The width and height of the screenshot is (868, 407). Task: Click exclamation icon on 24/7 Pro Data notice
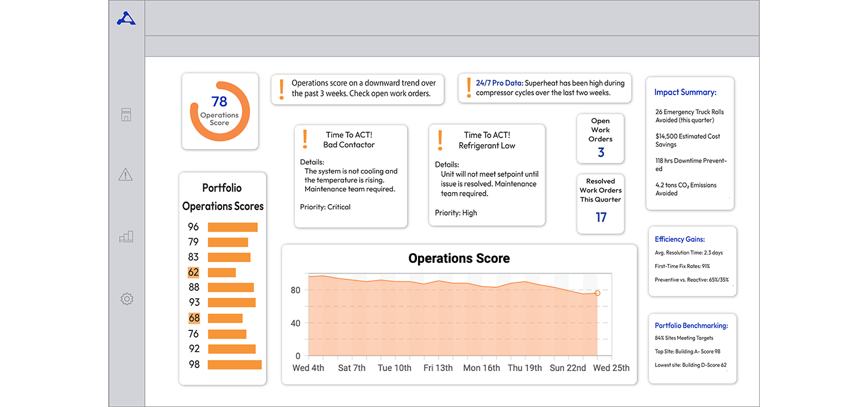pos(468,89)
